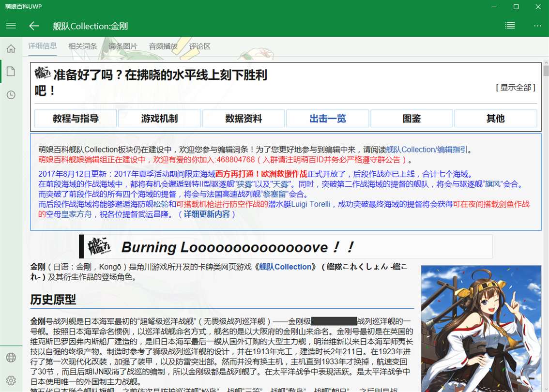The image size is (549, 392).
Task: Switch to 评论区 tab
Action: tap(199, 46)
